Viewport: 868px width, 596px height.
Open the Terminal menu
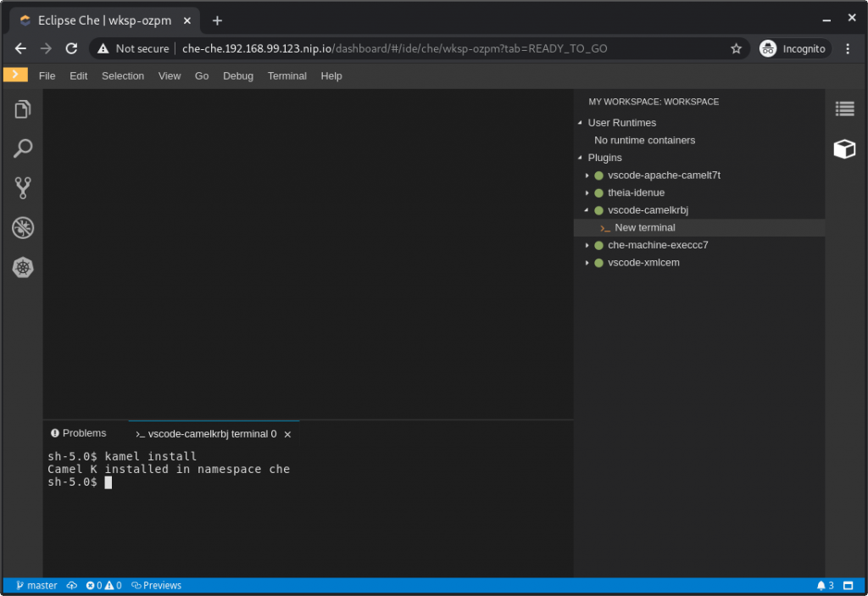[287, 75]
